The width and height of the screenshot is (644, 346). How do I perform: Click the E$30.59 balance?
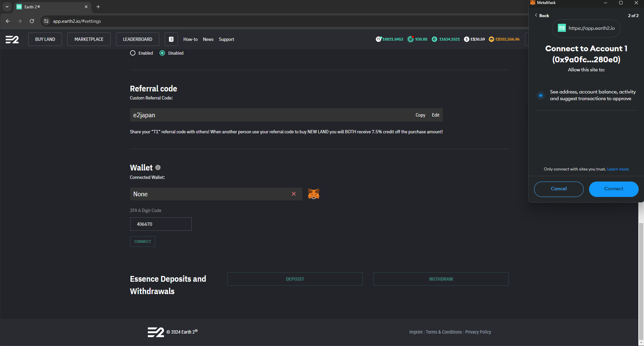tap(474, 39)
